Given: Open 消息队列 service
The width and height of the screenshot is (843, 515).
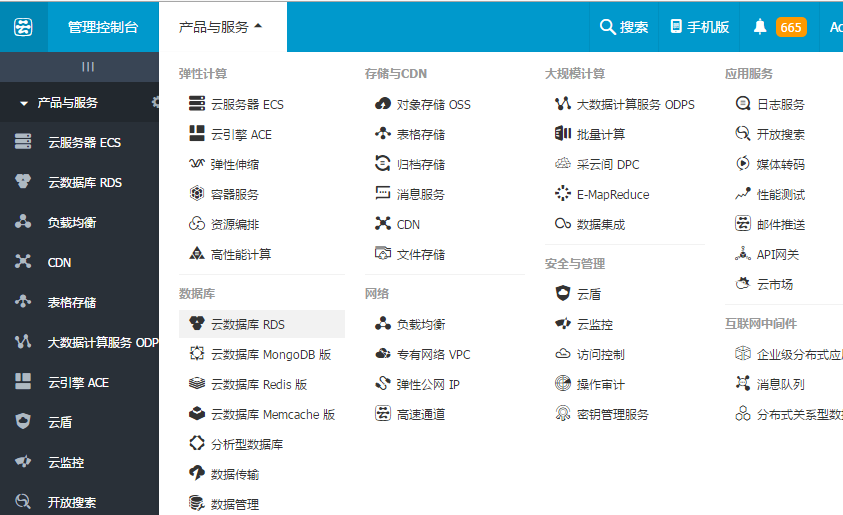Looking at the screenshot, I should click(x=781, y=384).
